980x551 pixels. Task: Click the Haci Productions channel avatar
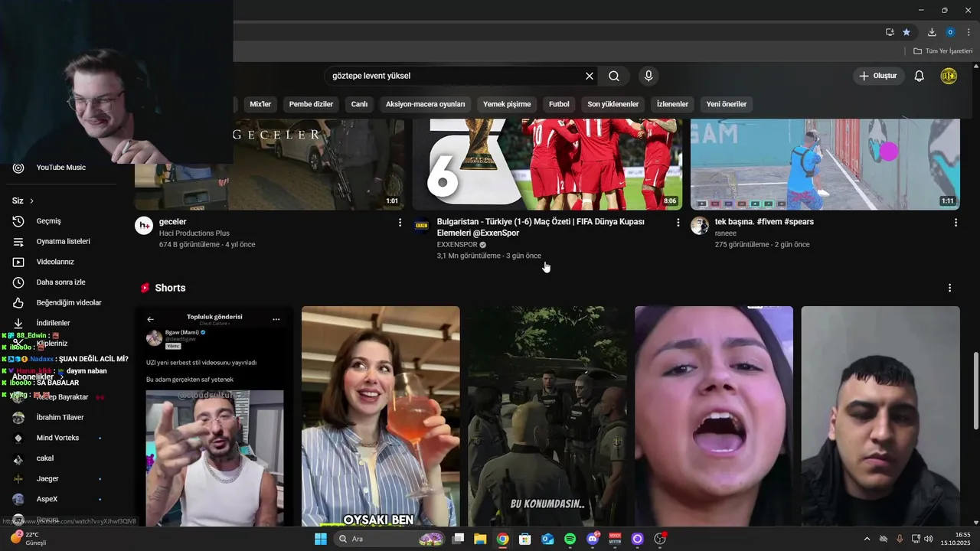coord(144,225)
